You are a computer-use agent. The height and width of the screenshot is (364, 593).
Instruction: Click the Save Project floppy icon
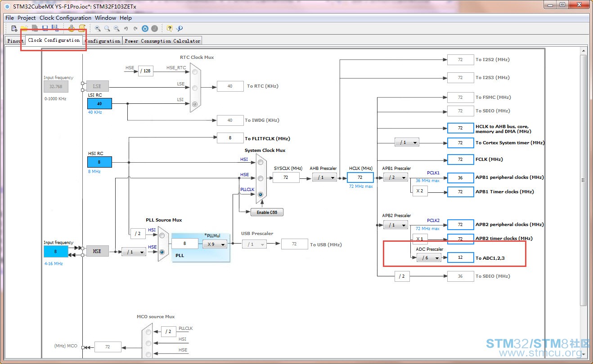point(45,28)
